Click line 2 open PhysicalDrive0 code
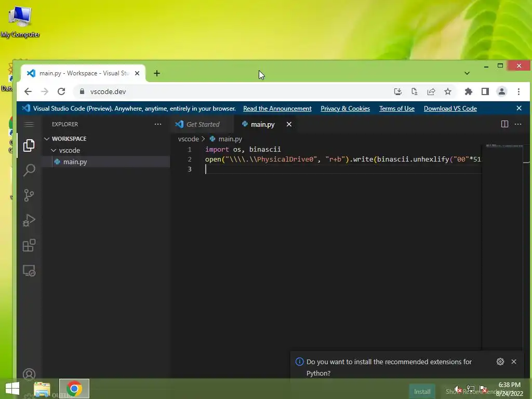532x399 pixels. (x=343, y=159)
